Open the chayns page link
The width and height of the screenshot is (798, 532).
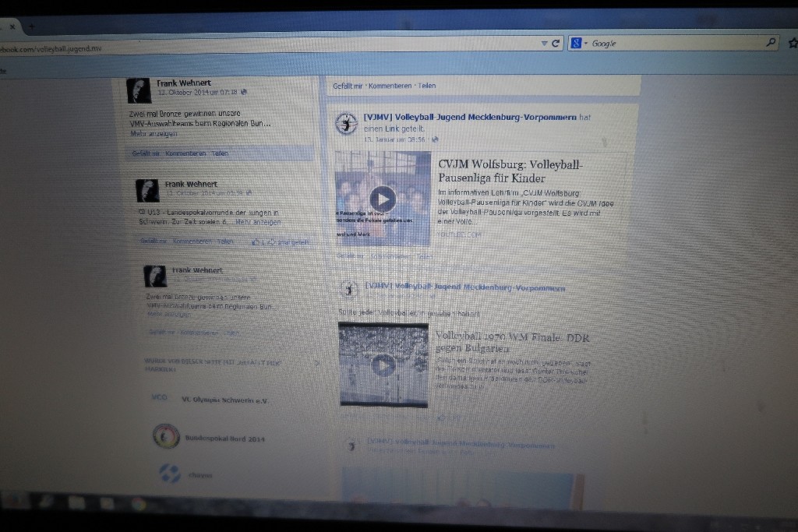click(x=200, y=475)
